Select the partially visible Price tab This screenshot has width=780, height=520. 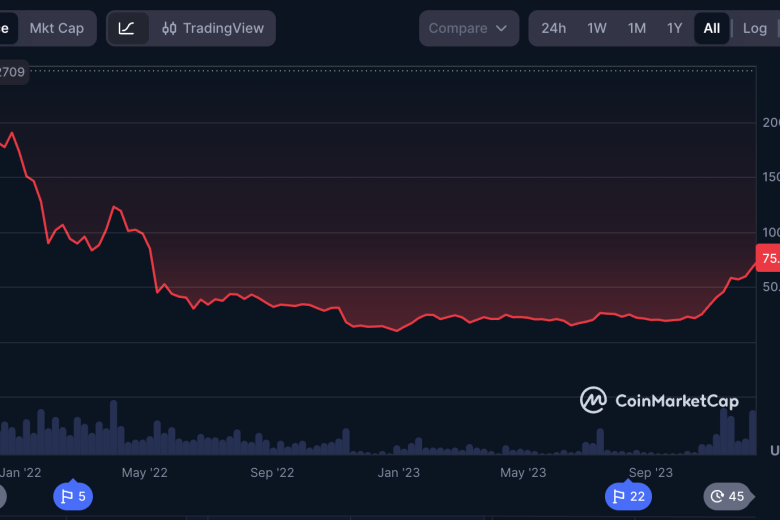click(x=5, y=28)
